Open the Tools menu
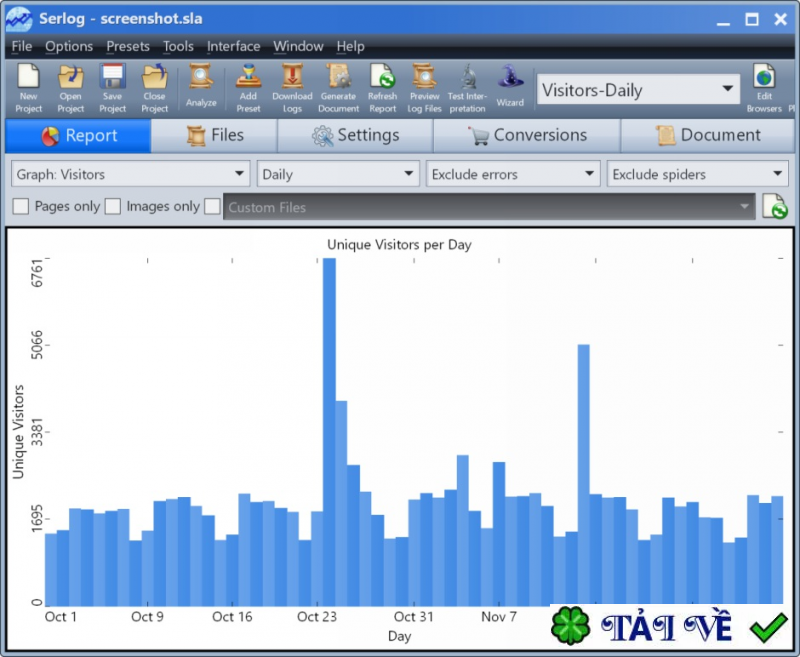 [178, 46]
